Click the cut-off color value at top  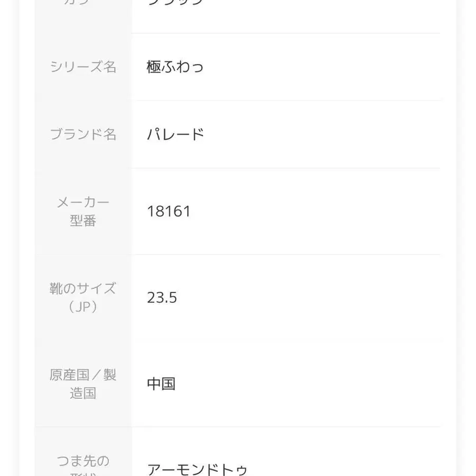pyautogui.click(x=175, y=3)
